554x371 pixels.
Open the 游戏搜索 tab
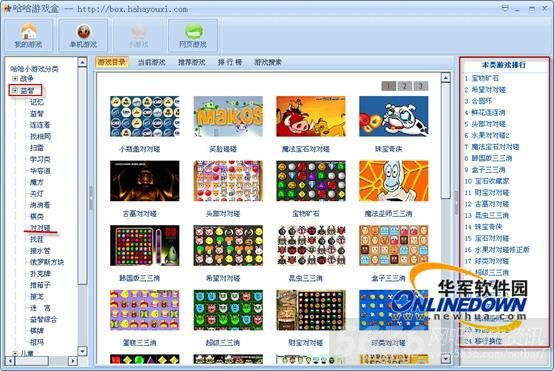pyautogui.click(x=268, y=63)
